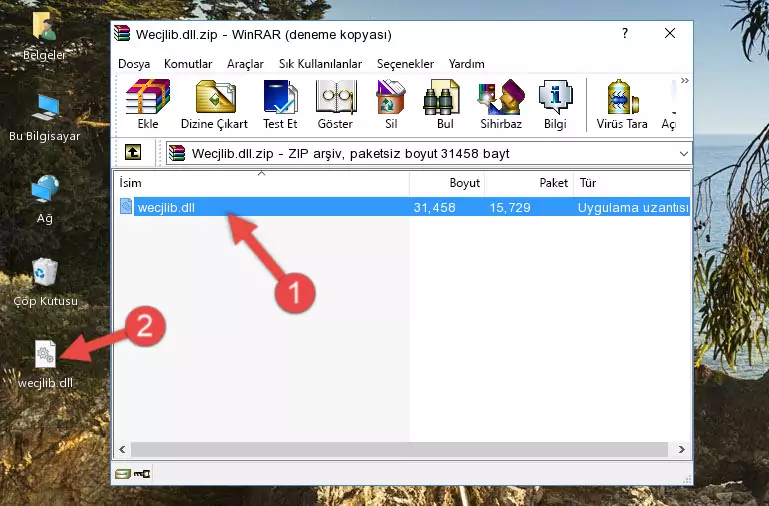Click the Ekle add-to-archive icon
Screen dimensions: 769x506
(x=148, y=97)
